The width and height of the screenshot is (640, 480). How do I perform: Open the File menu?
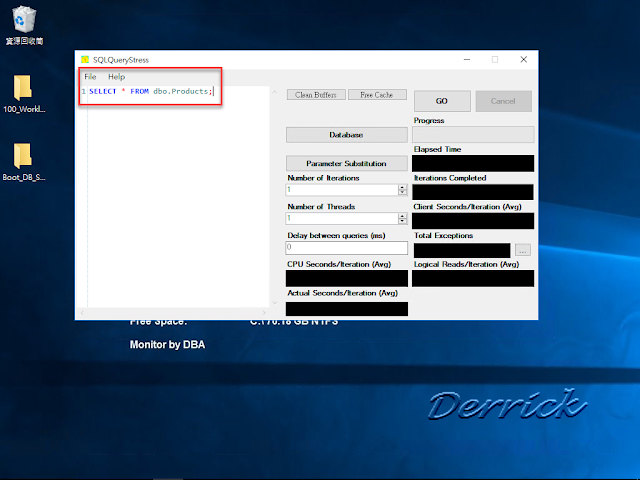[x=90, y=77]
